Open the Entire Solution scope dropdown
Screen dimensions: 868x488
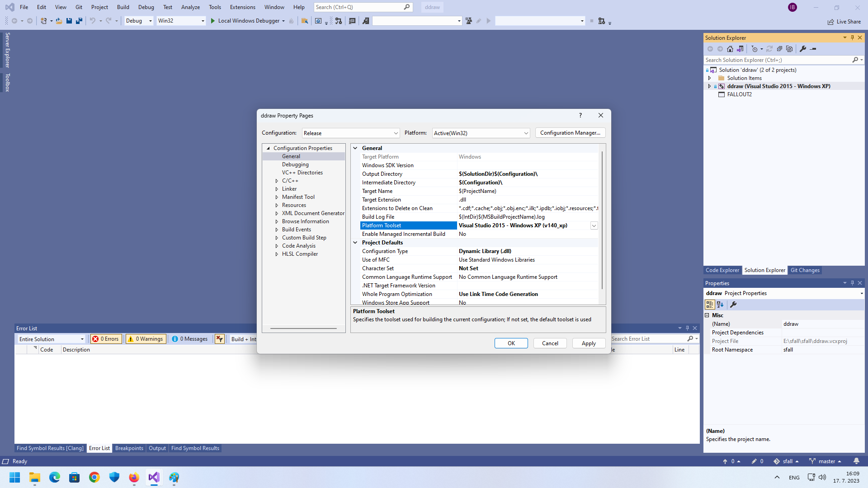52,339
